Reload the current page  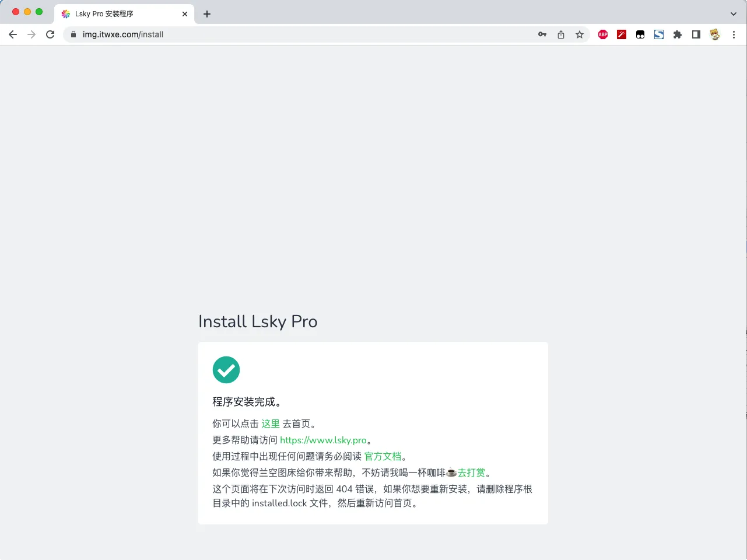(50, 34)
